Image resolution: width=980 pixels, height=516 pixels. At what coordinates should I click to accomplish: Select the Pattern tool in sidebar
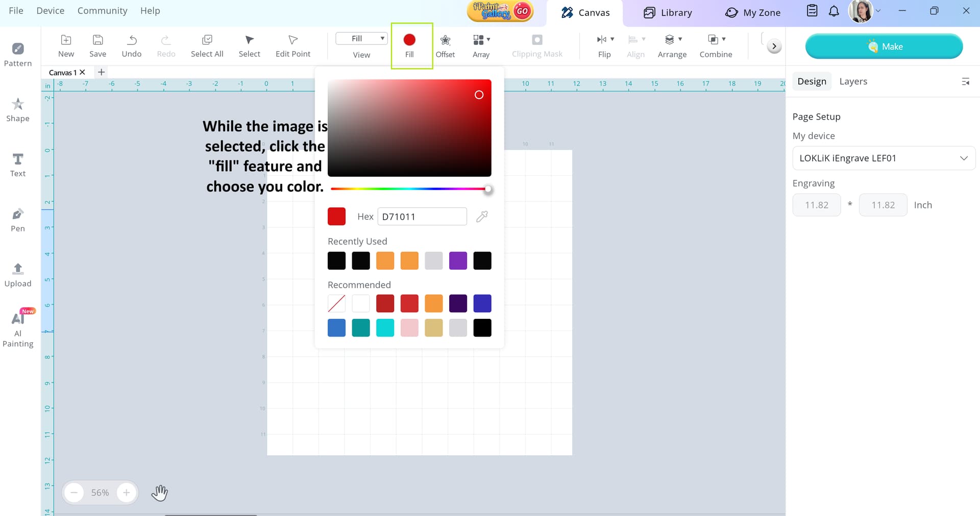coord(18,55)
